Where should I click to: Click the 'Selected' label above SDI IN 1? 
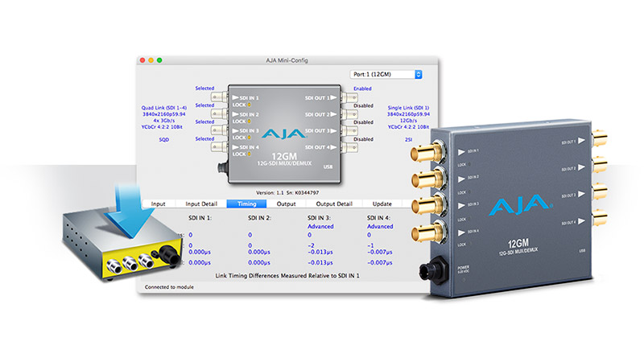(204, 88)
